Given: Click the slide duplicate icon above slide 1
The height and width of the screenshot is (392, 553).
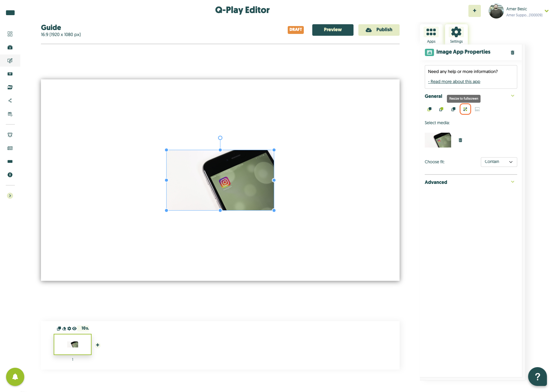Looking at the screenshot, I should pyautogui.click(x=59, y=328).
